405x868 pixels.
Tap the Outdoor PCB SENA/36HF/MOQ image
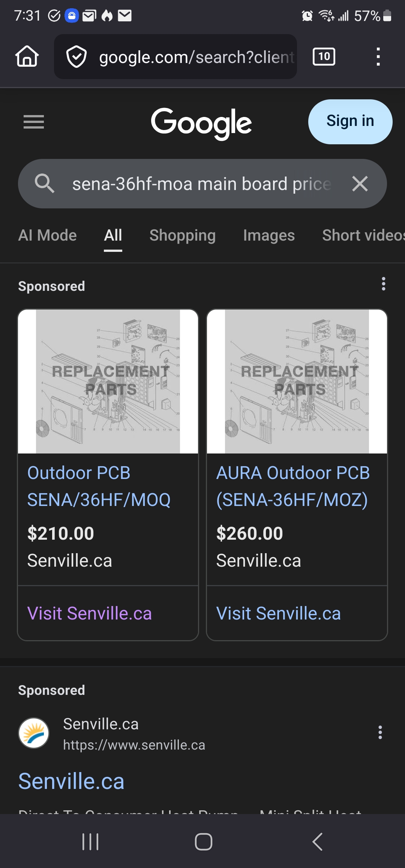[x=108, y=382]
